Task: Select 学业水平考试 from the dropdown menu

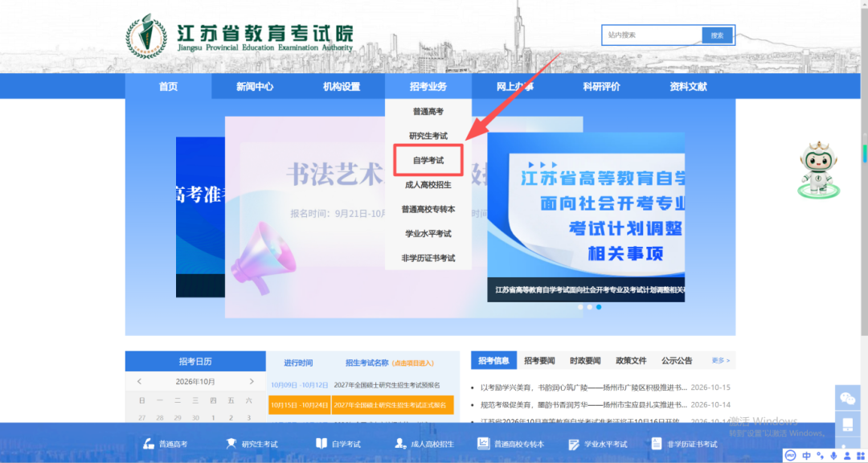Action: (428, 234)
